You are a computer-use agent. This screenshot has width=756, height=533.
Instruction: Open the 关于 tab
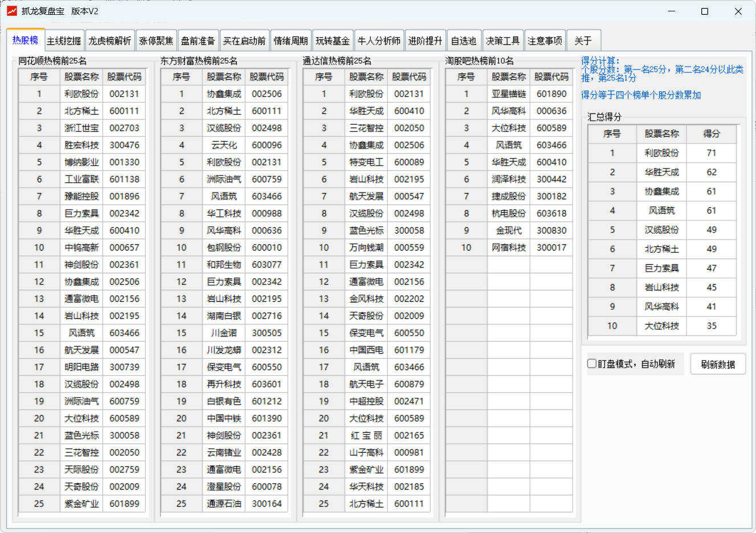tap(582, 40)
